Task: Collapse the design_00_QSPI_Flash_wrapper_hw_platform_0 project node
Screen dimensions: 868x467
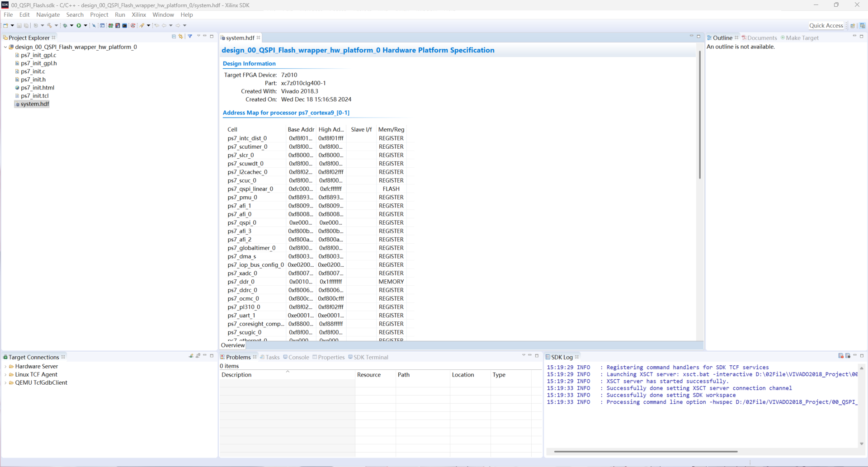Action: coord(5,47)
